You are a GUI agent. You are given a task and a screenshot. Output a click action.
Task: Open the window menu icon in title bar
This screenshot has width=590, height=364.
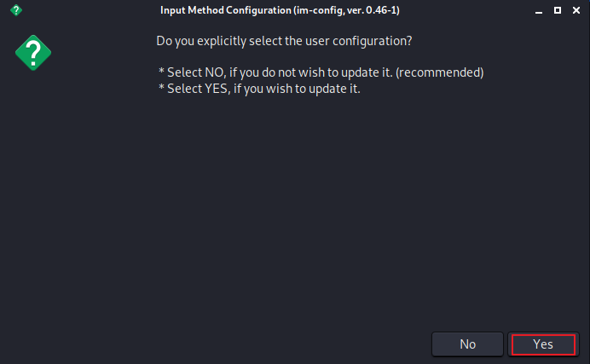(16, 10)
